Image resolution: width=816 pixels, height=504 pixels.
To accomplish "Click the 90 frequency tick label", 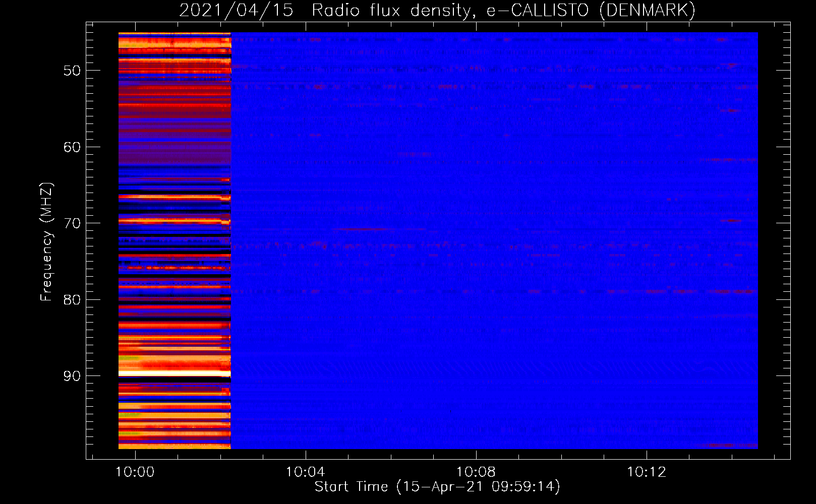I will coord(72,376).
